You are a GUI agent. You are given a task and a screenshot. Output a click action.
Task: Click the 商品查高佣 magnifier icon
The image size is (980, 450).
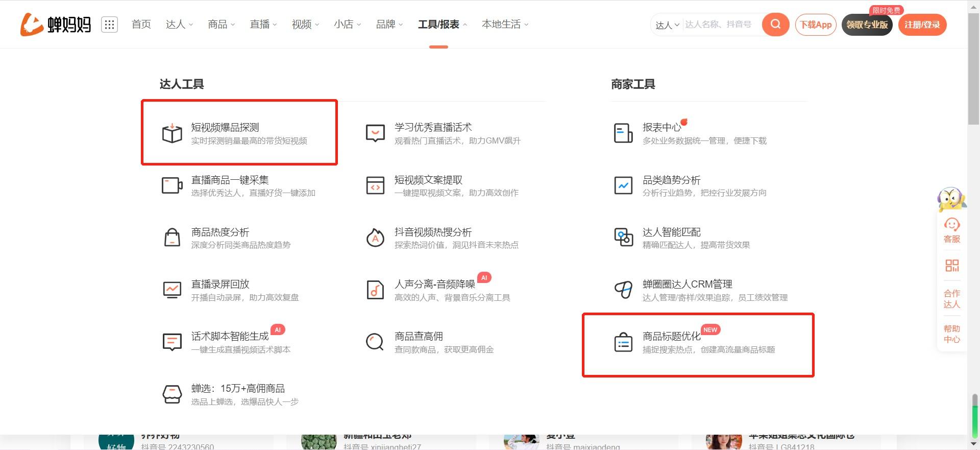click(375, 342)
